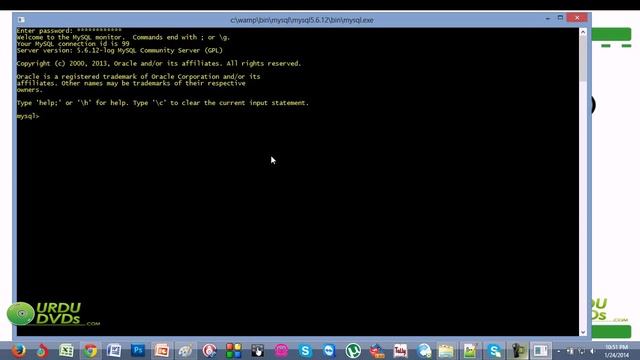Launch Photoshop from the taskbar
This screenshot has width=640, height=360.
coord(138,351)
